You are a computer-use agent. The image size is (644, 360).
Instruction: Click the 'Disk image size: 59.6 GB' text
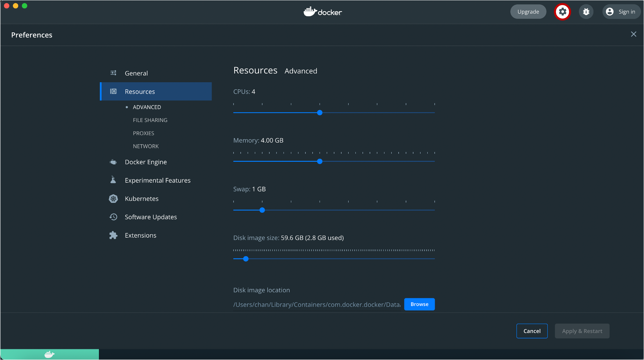coord(289,238)
